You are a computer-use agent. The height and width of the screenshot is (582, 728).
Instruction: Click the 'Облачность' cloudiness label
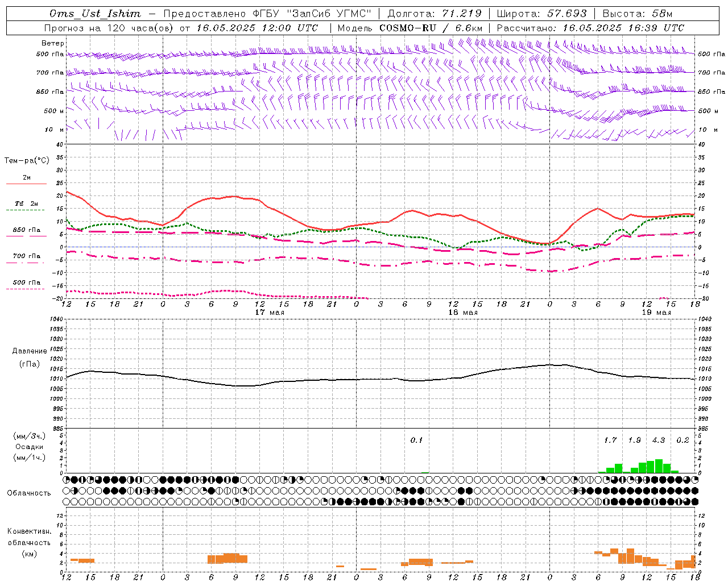pyautogui.click(x=29, y=493)
